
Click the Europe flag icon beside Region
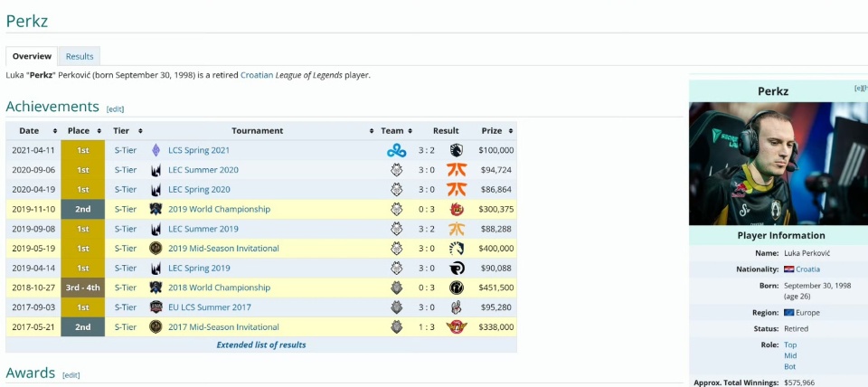(789, 313)
